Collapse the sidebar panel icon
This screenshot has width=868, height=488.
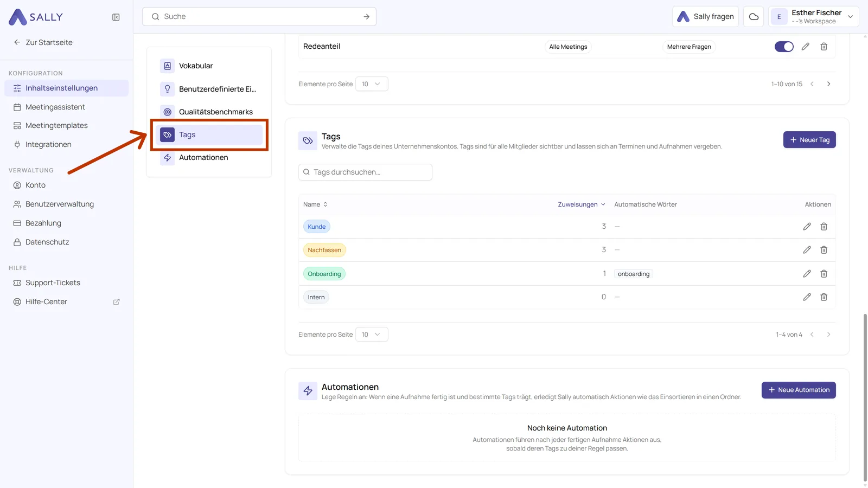pos(116,17)
